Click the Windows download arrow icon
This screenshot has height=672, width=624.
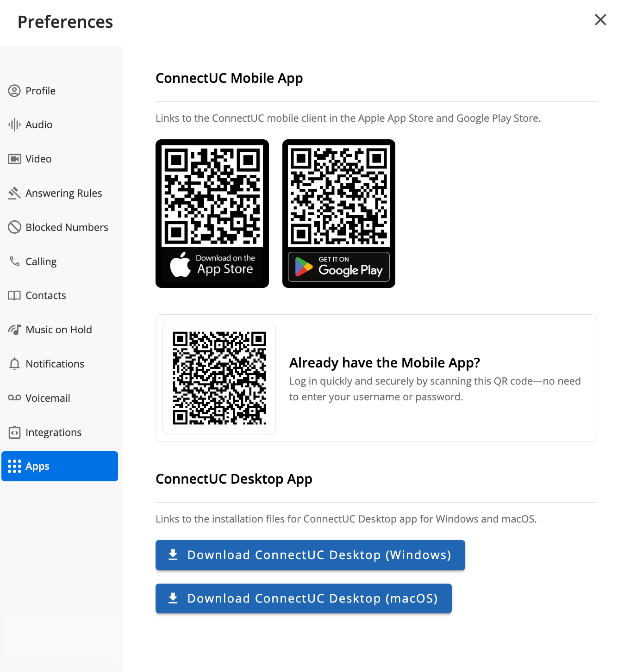click(x=173, y=554)
